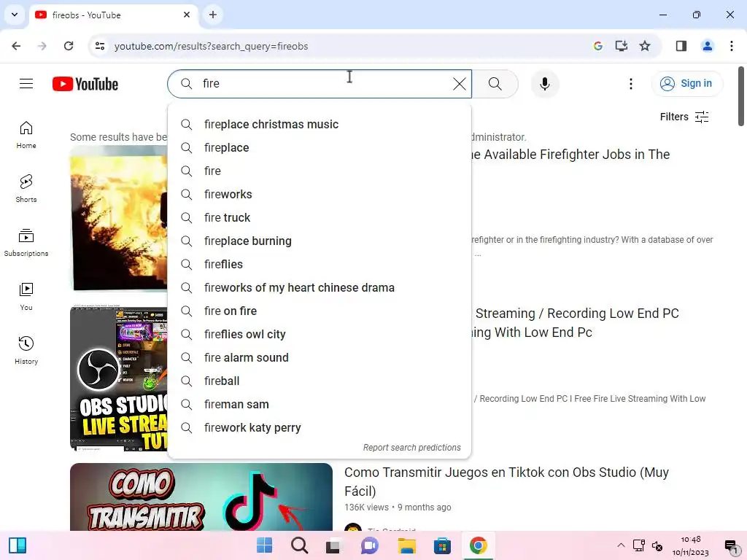Select the 'fireflies owl city' suggestion
Screen dimensions: 747x560
(320, 334)
